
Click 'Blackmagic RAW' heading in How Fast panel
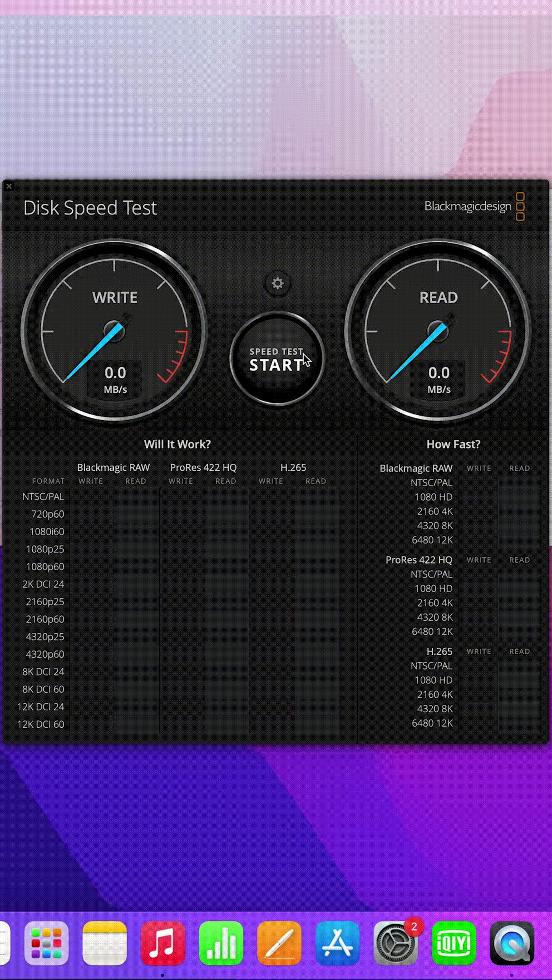(x=416, y=468)
